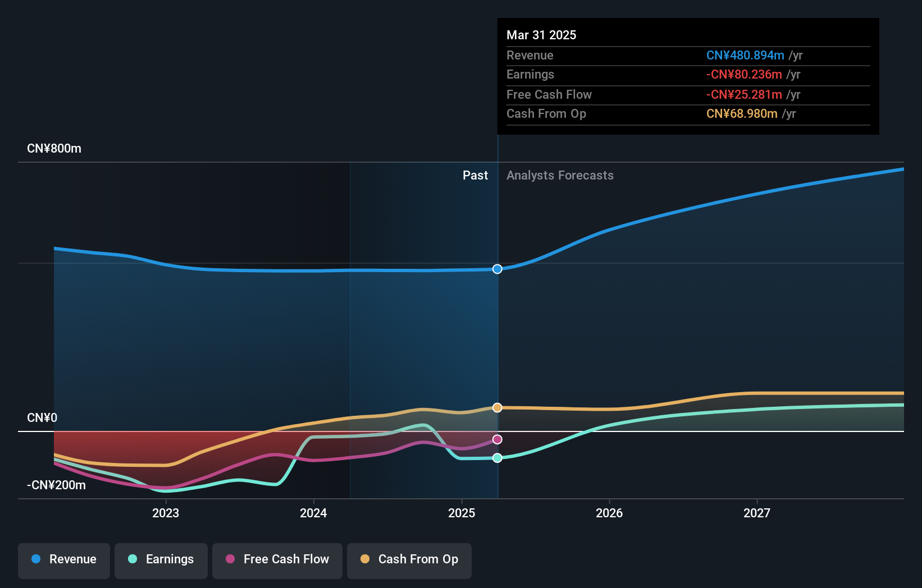The width and height of the screenshot is (922, 588).
Task: Click the CN¥800m y-axis label
Action: (54, 149)
